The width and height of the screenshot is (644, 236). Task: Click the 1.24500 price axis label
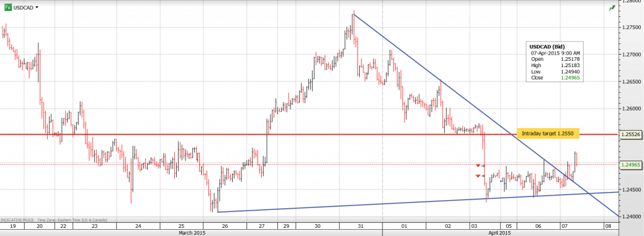click(631, 190)
